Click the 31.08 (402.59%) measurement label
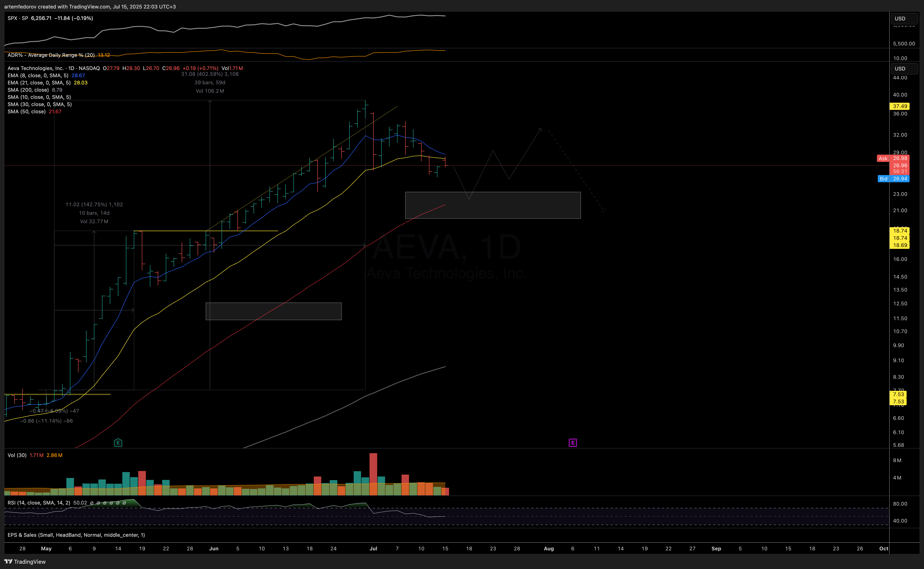The height and width of the screenshot is (569, 924). click(x=210, y=74)
